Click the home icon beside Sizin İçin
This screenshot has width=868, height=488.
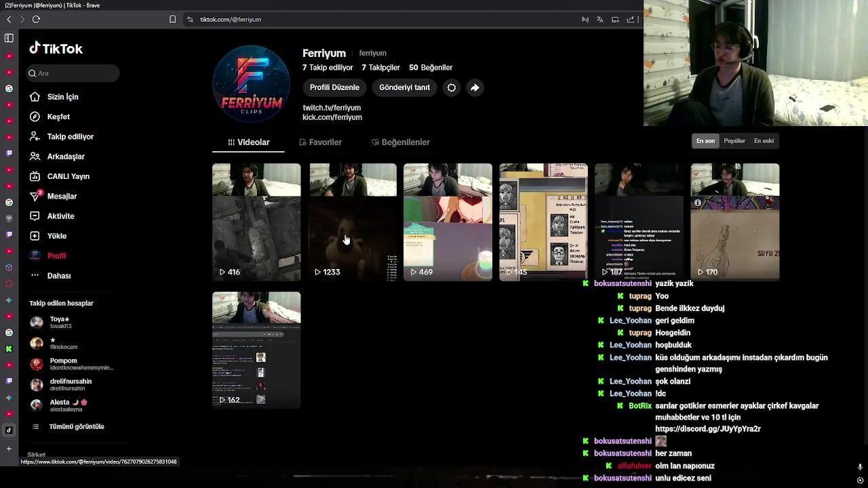tap(35, 97)
